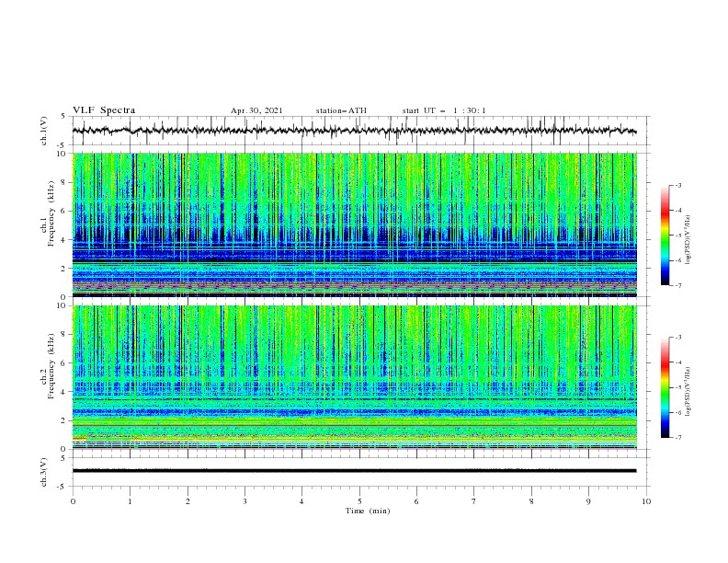728x563 pixels.
Task: Click time-axis tick label '7' at bottom
Action: pos(474,501)
